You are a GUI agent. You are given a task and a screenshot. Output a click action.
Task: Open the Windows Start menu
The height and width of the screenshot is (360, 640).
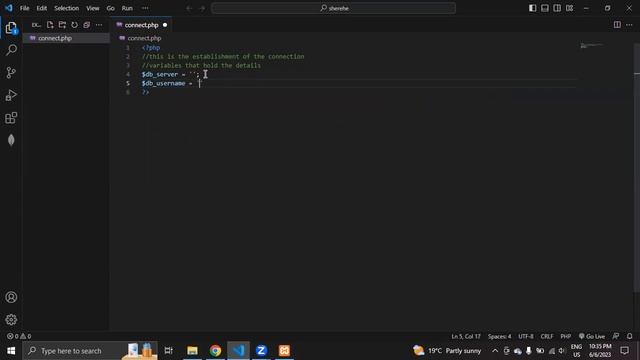pyautogui.click(x=11, y=351)
